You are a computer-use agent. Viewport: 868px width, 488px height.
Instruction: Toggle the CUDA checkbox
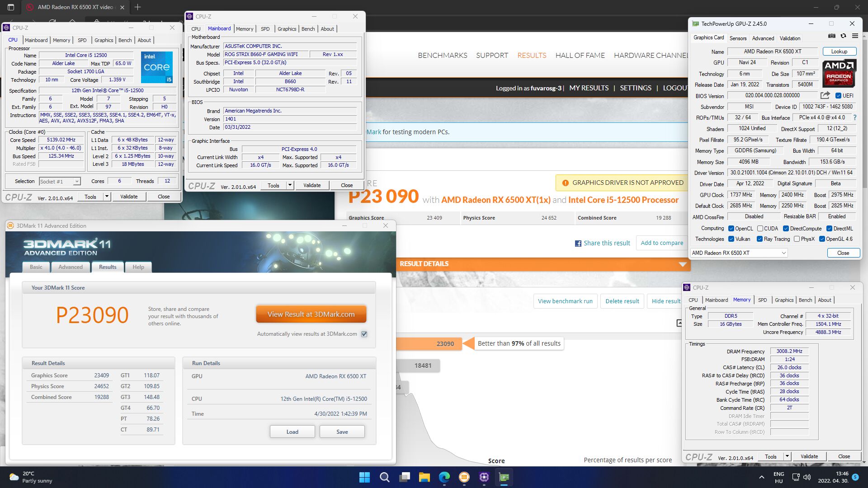(x=760, y=229)
